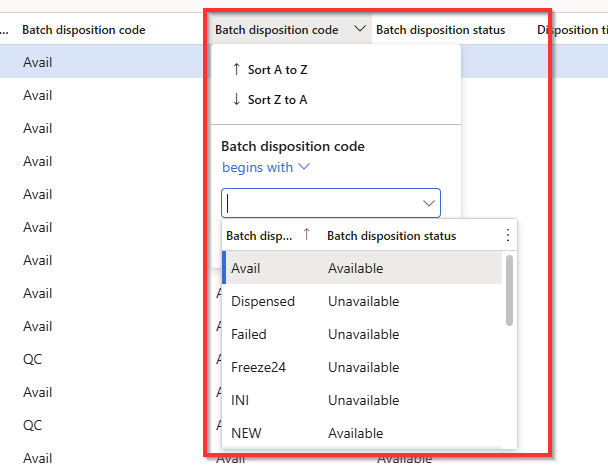Click Sort A to Z option
This screenshot has height=474, width=608.
(x=276, y=70)
